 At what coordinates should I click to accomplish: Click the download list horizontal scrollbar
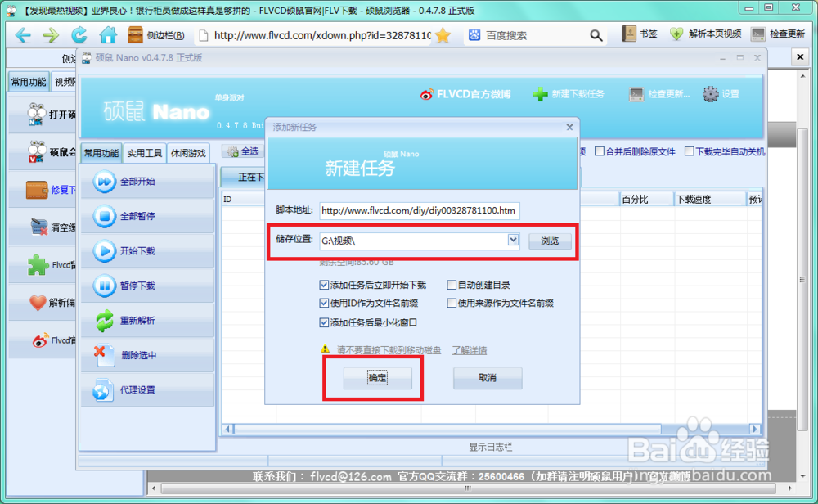(x=447, y=429)
